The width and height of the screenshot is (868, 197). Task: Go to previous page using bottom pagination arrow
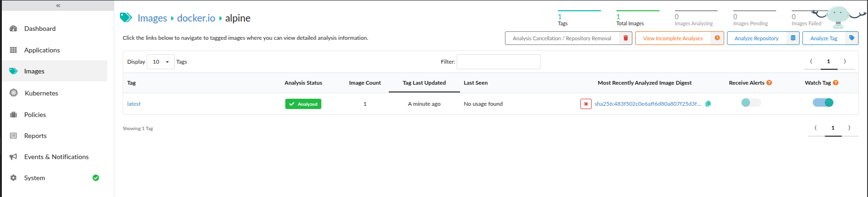(x=816, y=128)
